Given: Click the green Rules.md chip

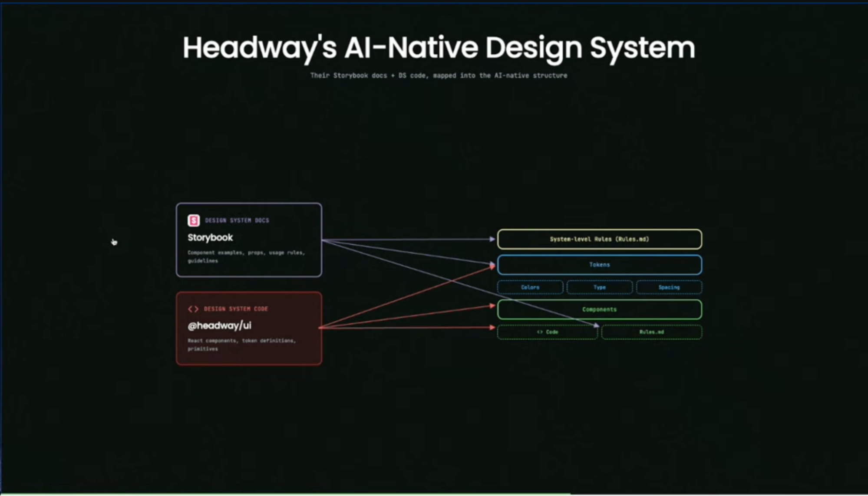Looking at the screenshot, I should (x=651, y=332).
